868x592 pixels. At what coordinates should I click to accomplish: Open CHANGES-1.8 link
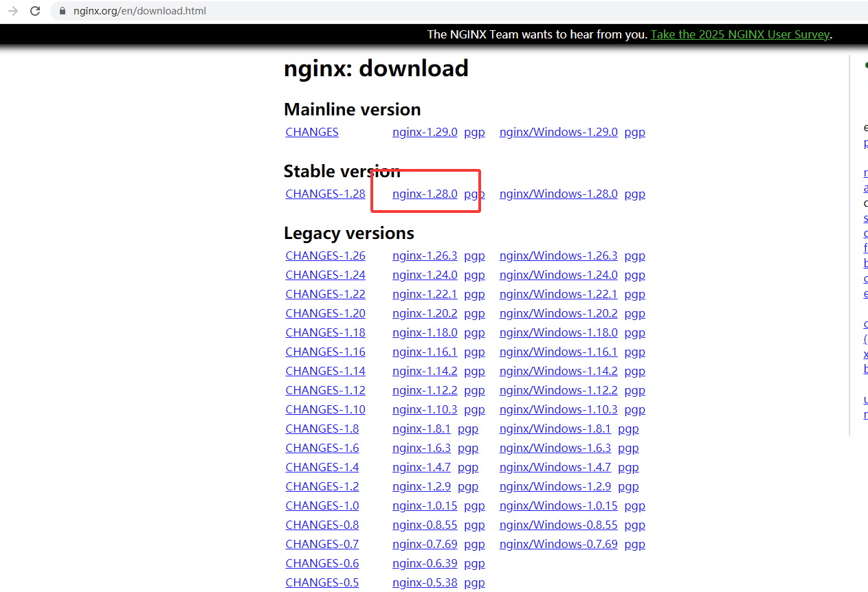click(322, 429)
